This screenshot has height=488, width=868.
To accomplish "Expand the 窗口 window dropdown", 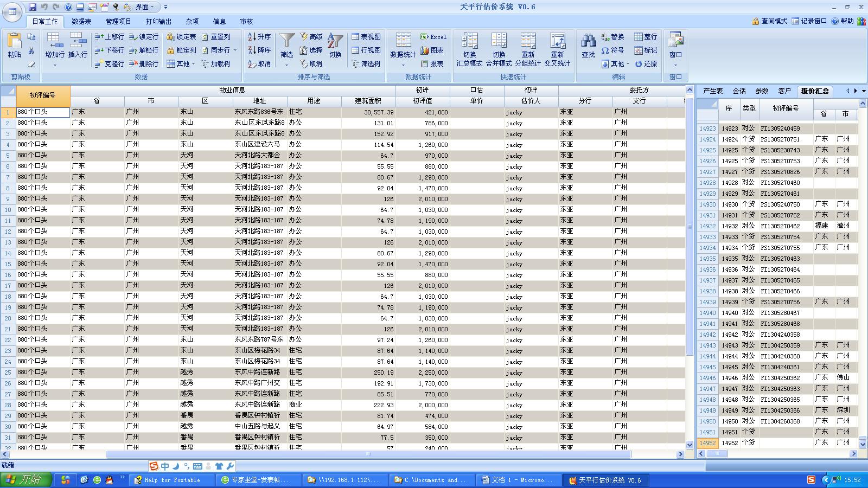I will pyautogui.click(x=675, y=65).
